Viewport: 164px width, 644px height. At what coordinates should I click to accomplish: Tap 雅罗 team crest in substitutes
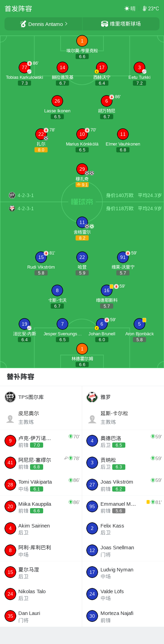[x=92, y=397]
